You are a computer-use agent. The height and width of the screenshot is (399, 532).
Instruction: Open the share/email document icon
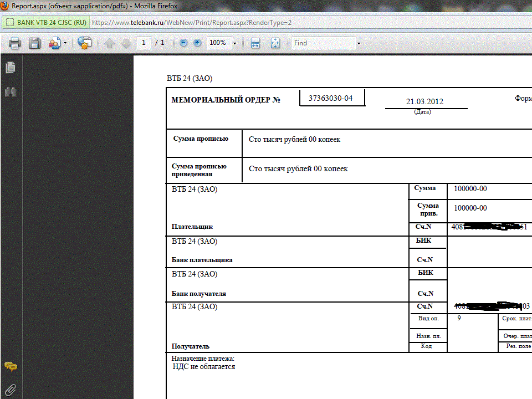click(x=54, y=43)
